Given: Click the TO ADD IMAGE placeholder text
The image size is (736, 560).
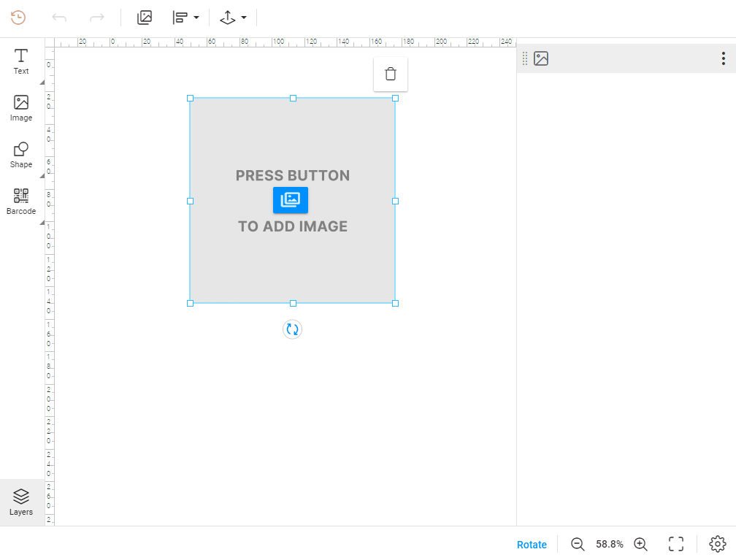Looking at the screenshot, I should (x=293, y=226).
